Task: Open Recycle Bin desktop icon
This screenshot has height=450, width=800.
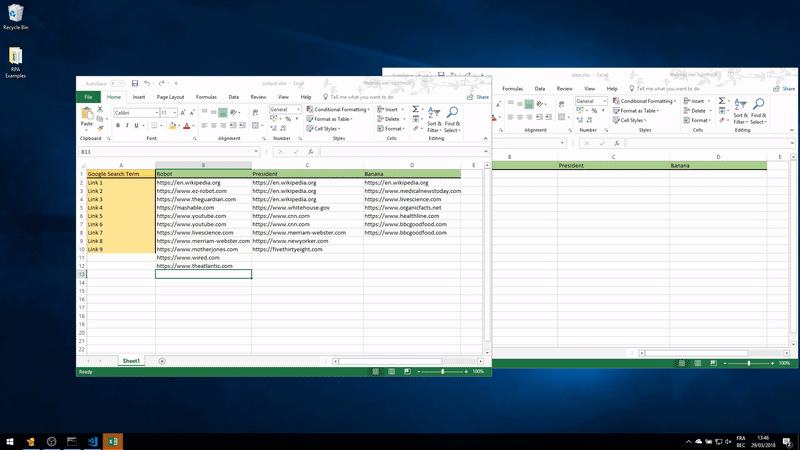Action: pos(15,16)
